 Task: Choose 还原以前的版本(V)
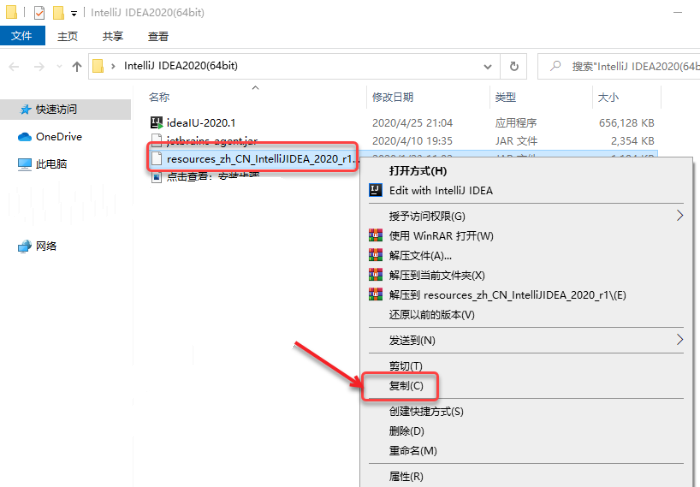(x=431, y=315)
